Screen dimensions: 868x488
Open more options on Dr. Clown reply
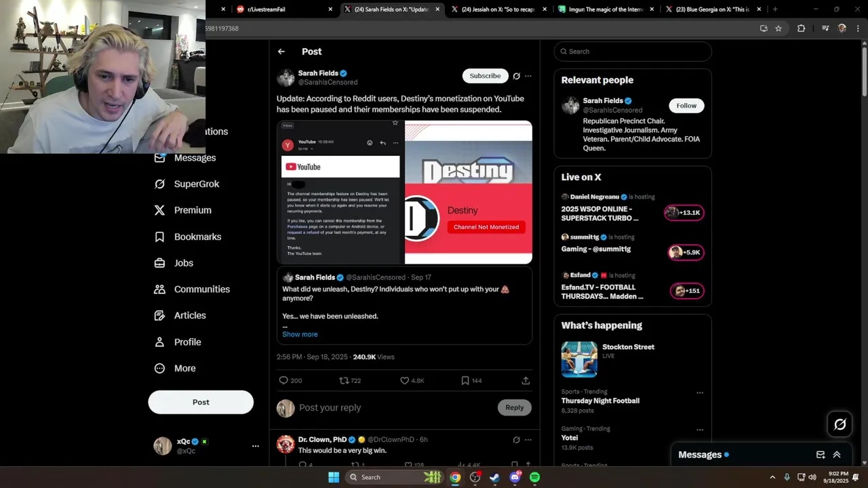pos(528,440)
